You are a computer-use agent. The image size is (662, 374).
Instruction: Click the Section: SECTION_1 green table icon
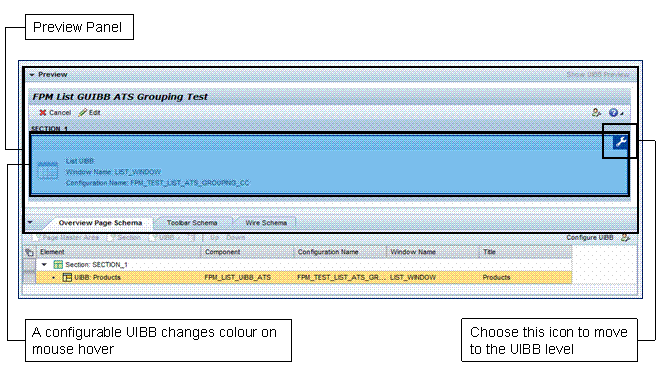click(58, 265)
